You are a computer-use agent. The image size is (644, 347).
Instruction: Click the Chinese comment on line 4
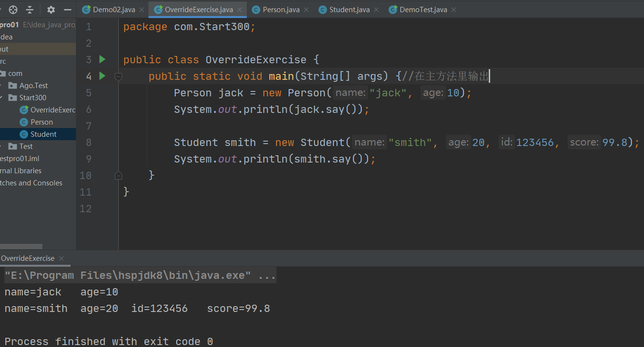point(446,76)
